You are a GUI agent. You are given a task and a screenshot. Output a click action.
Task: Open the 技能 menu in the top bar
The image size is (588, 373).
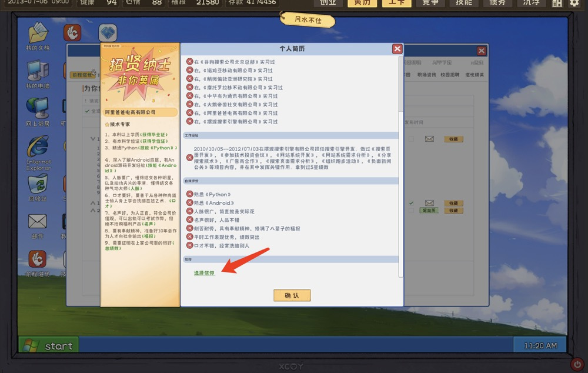coord(464,3)
